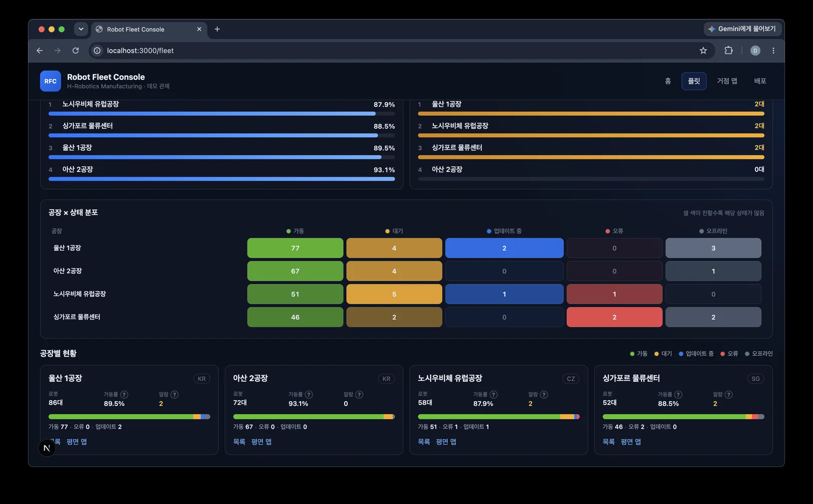Open the Chrome extensions puzzle icon

[x=729, y=51]
